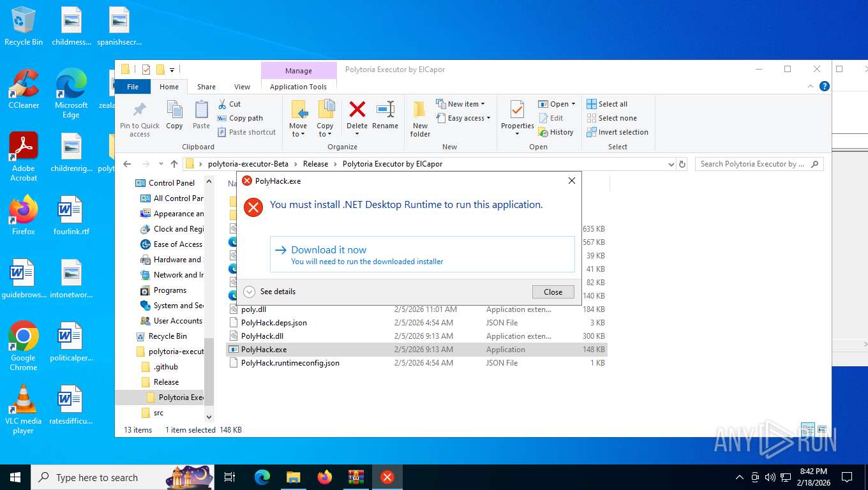This screenshot has width=868, height=490.
Task: Open the Application Tools tab
Action: point(298,87)
